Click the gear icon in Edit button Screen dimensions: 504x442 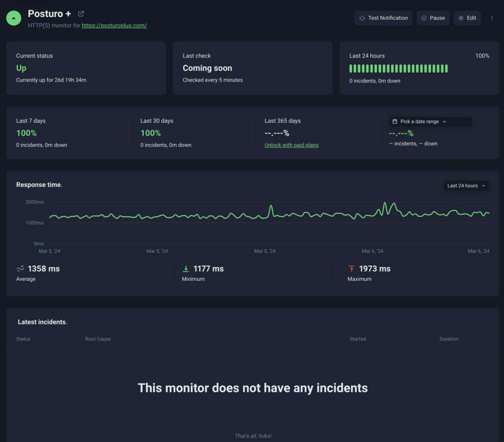[461, 18]
